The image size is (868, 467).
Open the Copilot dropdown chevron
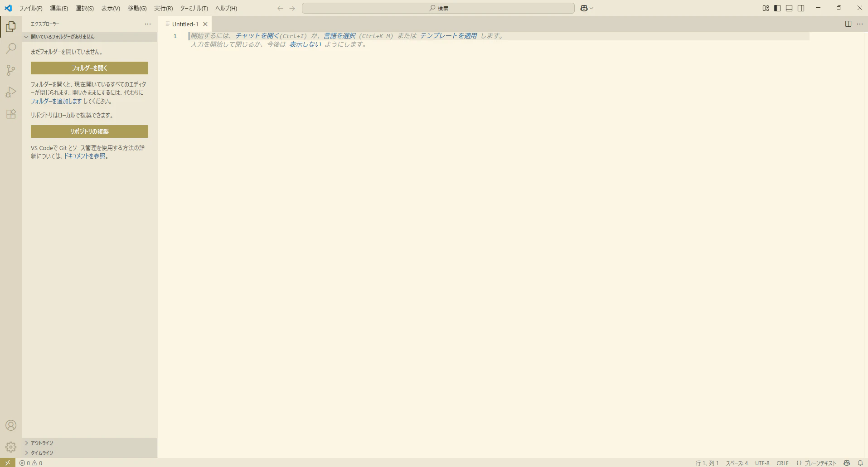(592, 8)
